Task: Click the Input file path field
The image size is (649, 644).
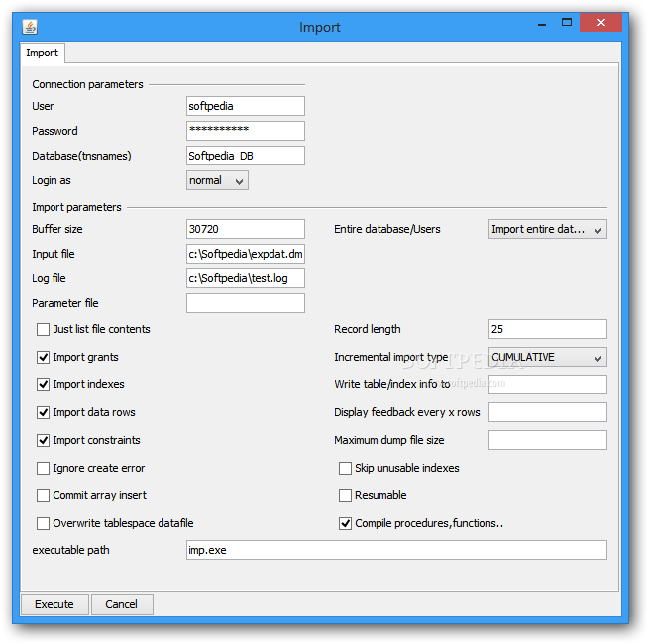Action: [x=246, y=254]
